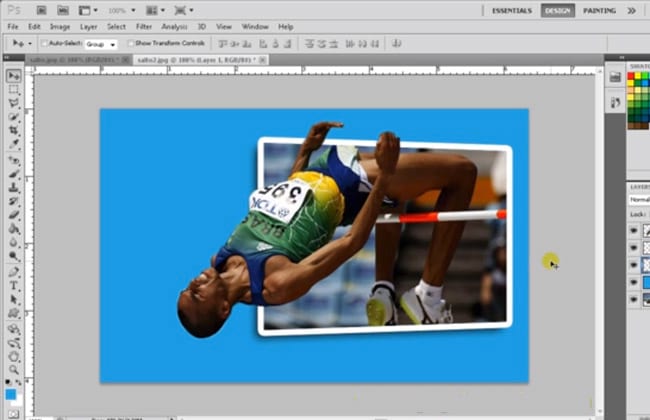Select the Eraser tool
Screen dimensions: 650x420
tap(14, 215)
